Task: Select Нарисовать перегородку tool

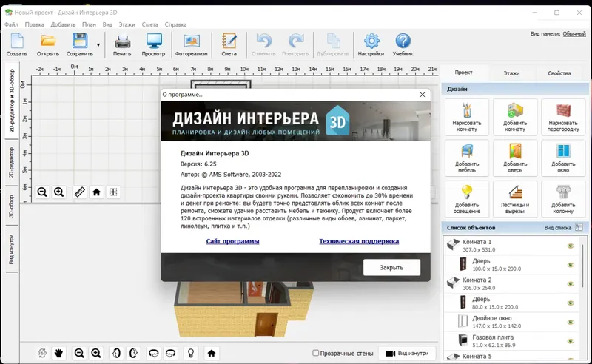Action: tap(563, 117)
